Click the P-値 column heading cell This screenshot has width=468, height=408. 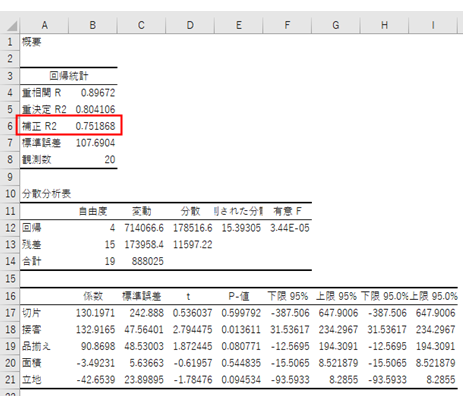tap(239, 296)
